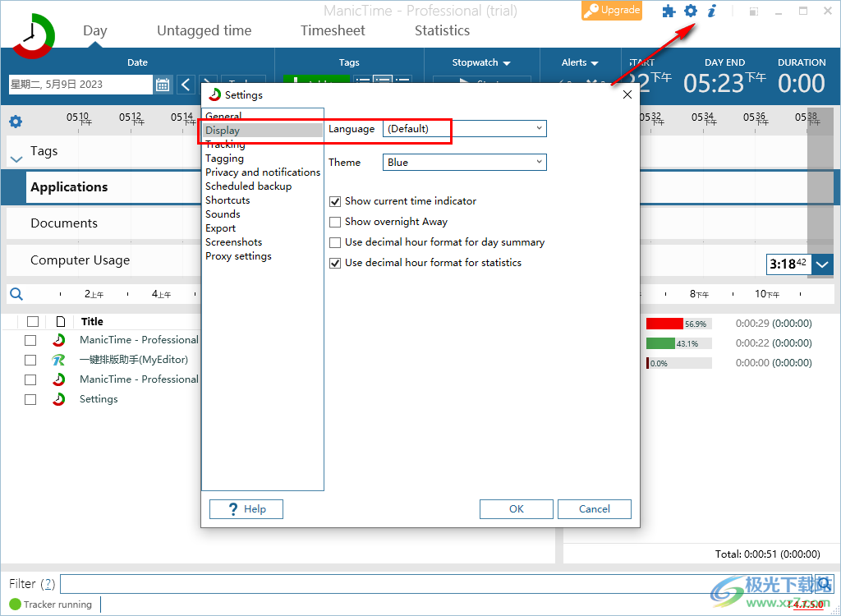The width and height of the screenshot is (841, 616).
Task: Switch to compact mode window icon
Action: pyautogui.click(x=754, y=11)
